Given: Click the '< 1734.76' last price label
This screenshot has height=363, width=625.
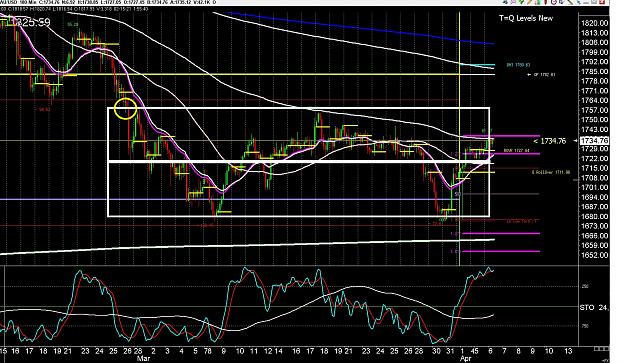Looking at the screenshot, I should [550, 141].
